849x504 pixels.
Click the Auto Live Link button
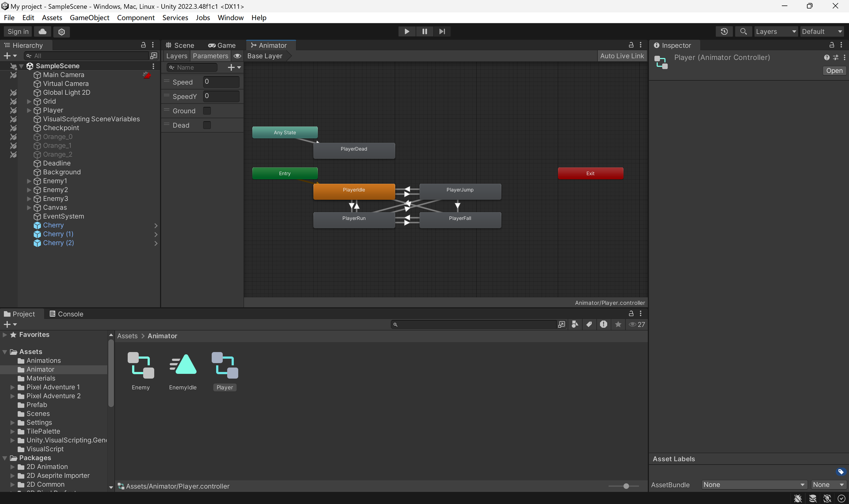click(621, 56)
